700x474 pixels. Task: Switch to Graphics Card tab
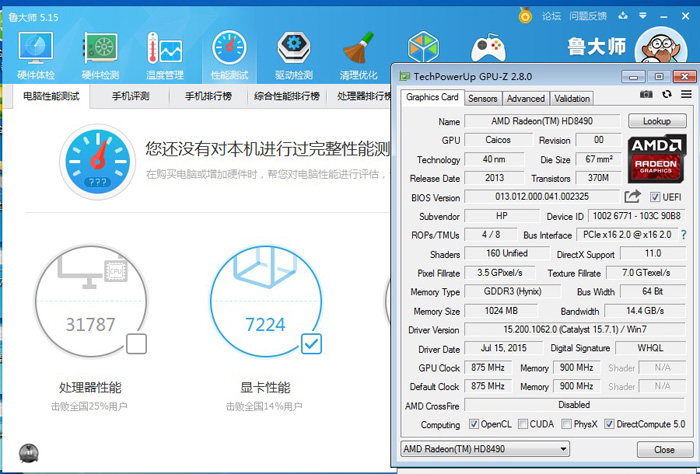(432, 97)
